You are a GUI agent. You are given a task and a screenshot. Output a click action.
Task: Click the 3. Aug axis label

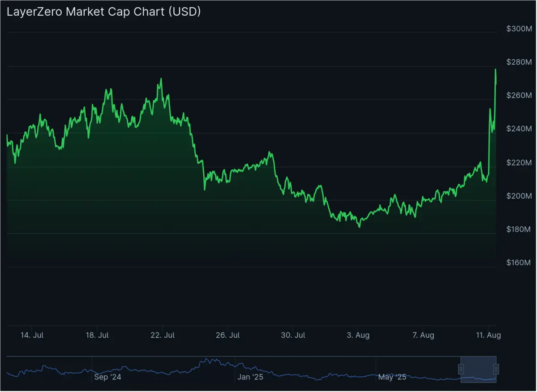[357, 335]
